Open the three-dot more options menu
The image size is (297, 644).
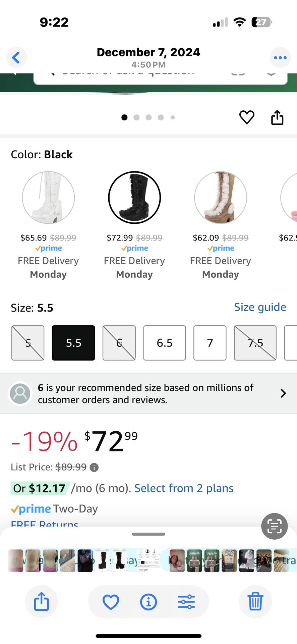click(280, 58)
